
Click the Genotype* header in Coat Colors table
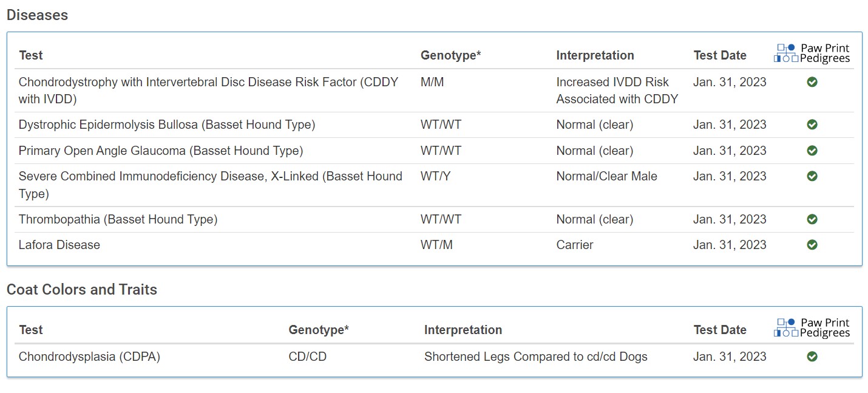click(x=319, y=330)
